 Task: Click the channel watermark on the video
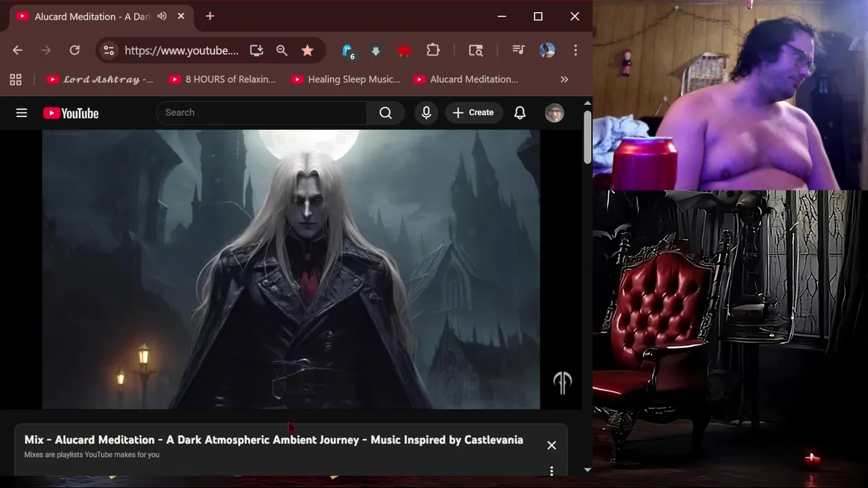(562, 383)
